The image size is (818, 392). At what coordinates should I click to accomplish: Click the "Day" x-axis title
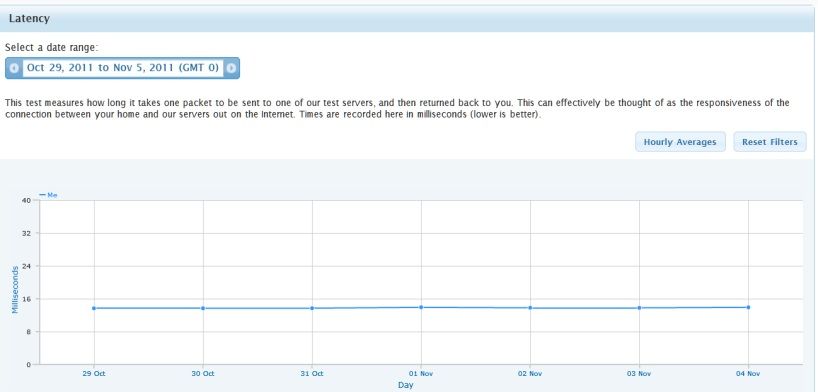coord(405,385)
